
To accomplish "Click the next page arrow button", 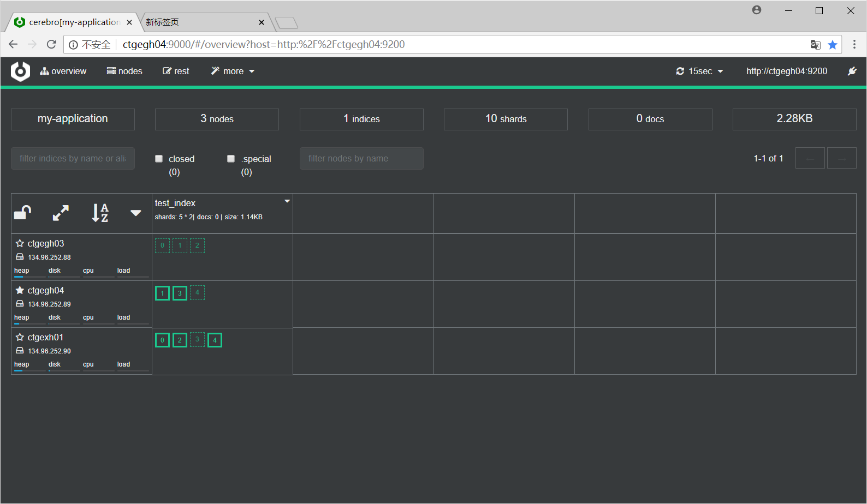I will pos(842,158).
